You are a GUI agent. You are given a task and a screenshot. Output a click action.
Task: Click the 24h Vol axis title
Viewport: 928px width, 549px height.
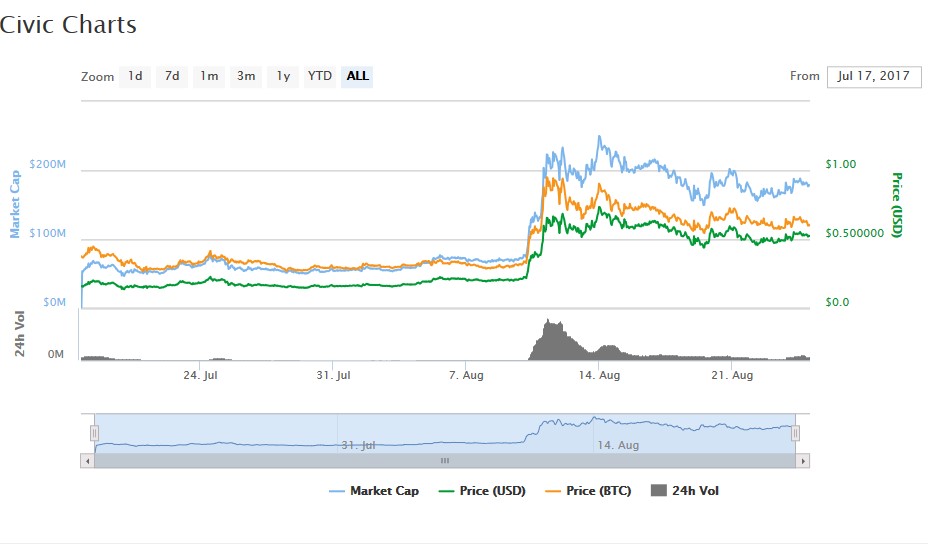coord(20,334)
